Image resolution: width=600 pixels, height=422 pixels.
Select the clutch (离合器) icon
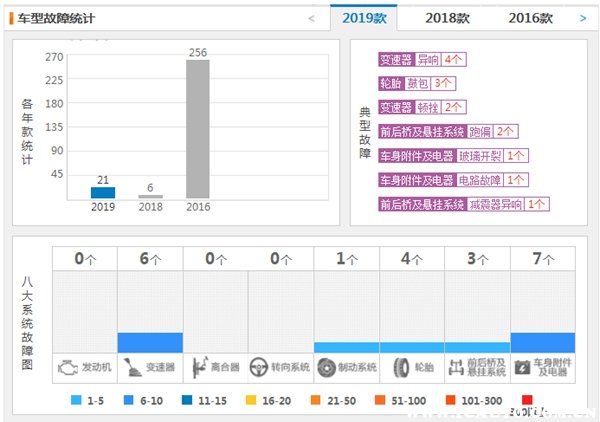coord(199,368)
